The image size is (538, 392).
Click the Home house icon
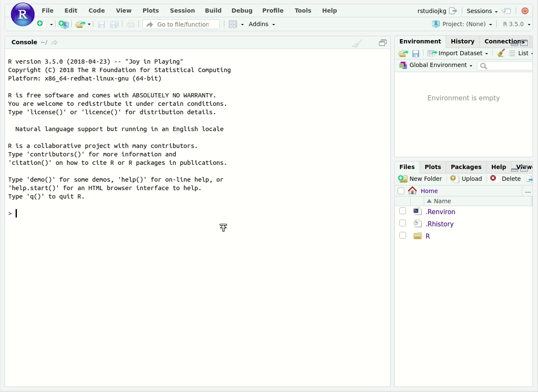pyautogui.click(x=412, y=191)
